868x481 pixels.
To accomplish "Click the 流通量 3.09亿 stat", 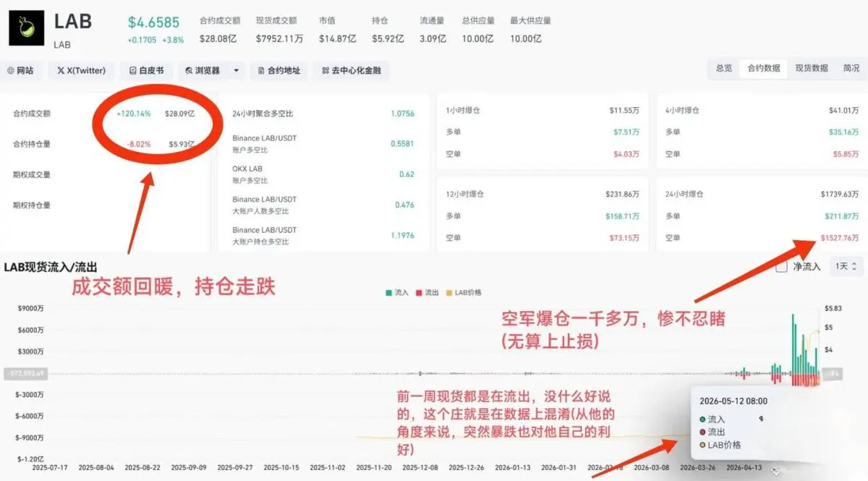I will pyautogui.click(x=433, y=29).
